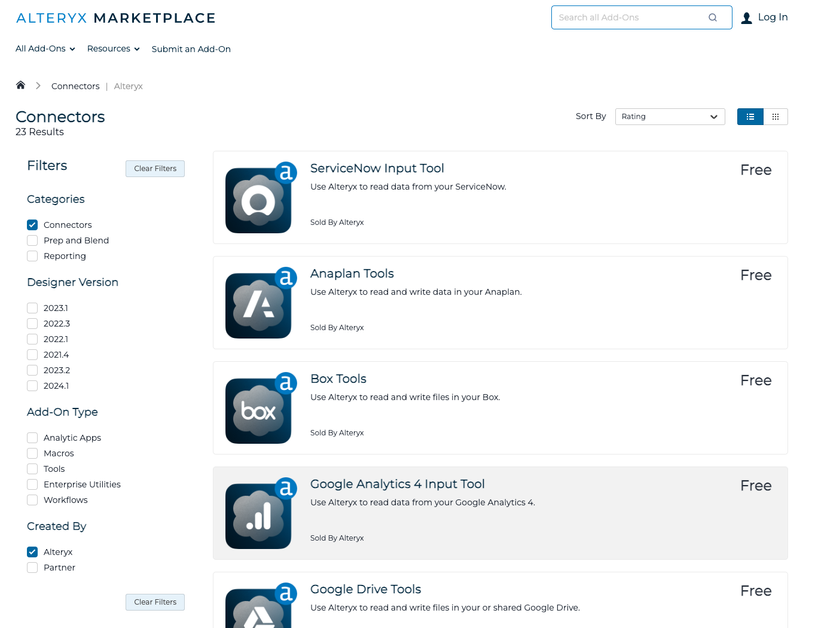Enable the 2023.1 Designer Version filter
Image resolution: width=815 pixels, height=628 pixels.
(x=31, y=307)
